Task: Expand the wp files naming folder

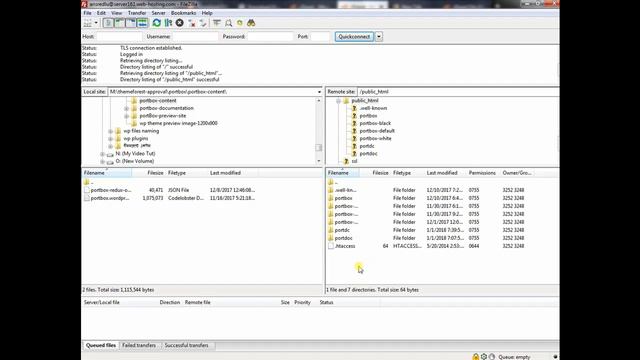Action: (x=111, y=131)
